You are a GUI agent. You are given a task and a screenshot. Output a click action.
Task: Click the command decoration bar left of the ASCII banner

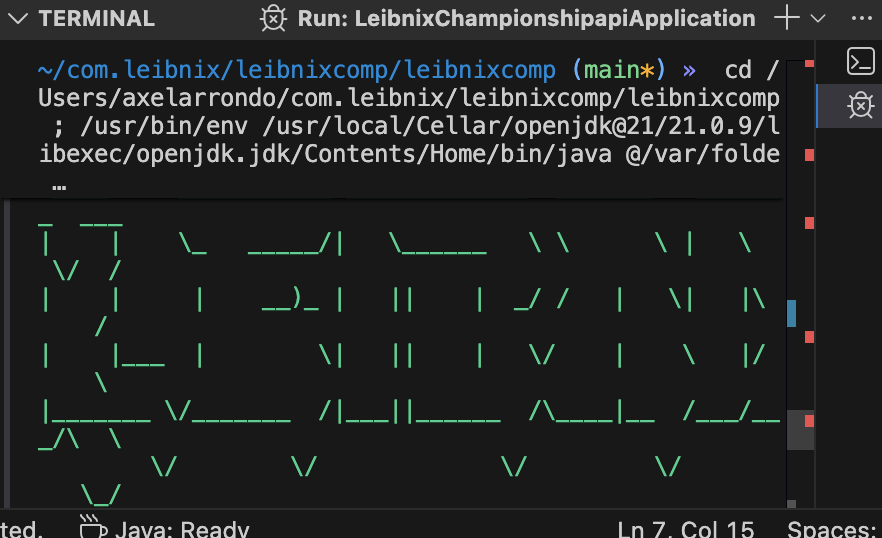8,350
